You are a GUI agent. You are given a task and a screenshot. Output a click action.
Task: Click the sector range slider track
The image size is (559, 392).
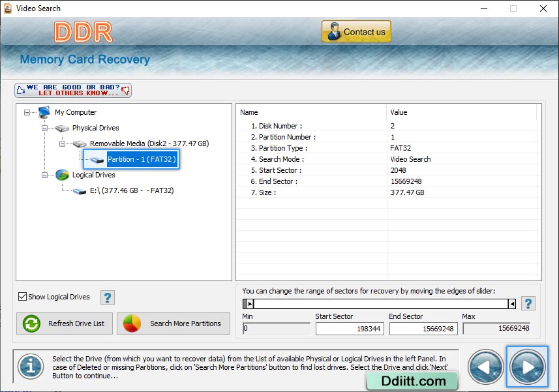381,304
